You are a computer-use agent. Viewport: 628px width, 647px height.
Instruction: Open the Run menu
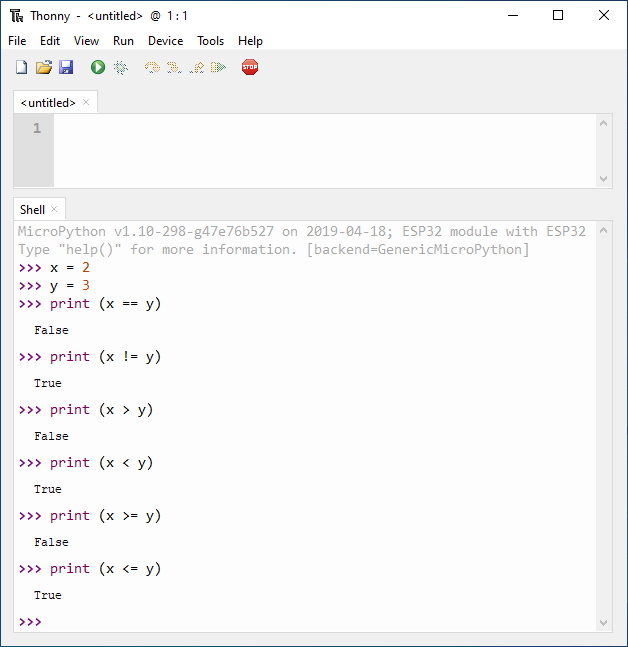tap(123, 41)
